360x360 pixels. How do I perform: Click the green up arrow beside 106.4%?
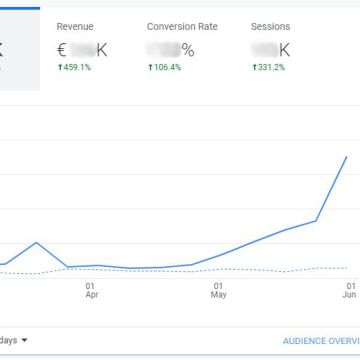[150, 67]
